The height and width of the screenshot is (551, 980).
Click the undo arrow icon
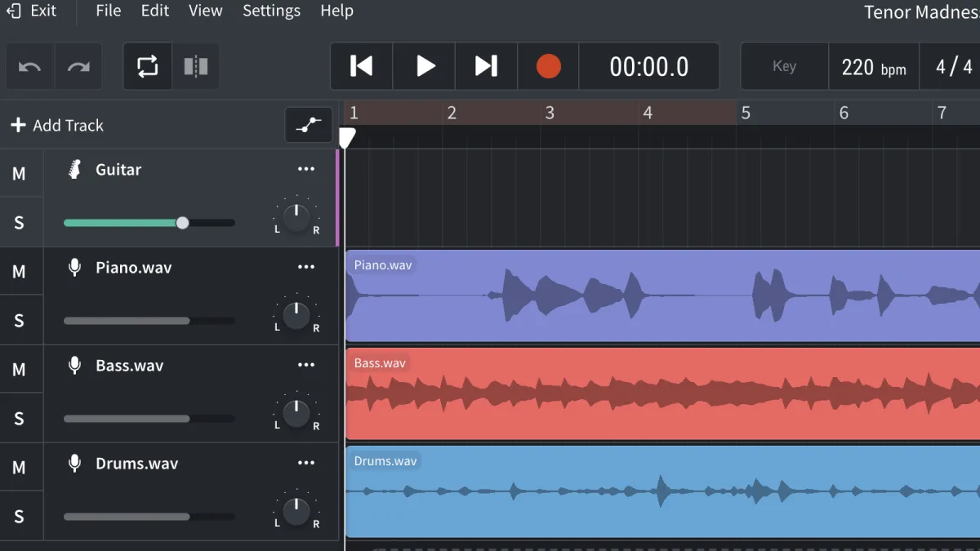click(x=30, y=67)
